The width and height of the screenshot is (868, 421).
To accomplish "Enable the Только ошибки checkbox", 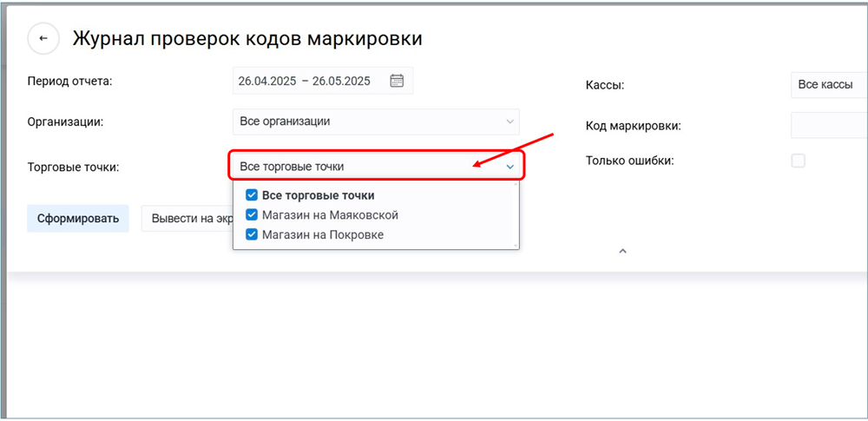I will (798, 161).
